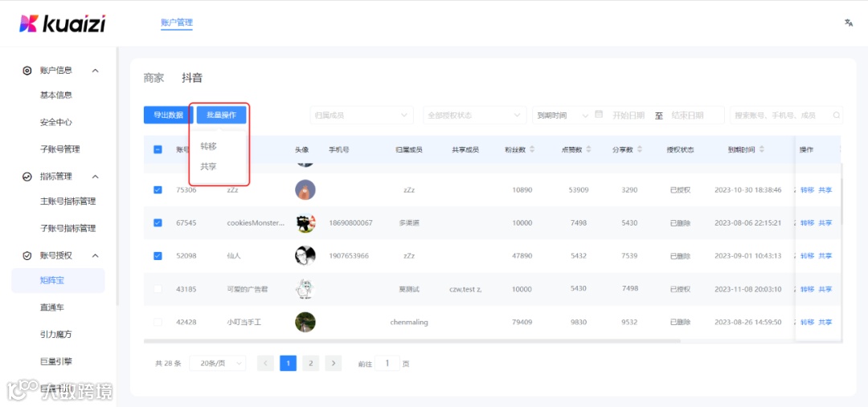Click the 账户信息 target icon

27,71
